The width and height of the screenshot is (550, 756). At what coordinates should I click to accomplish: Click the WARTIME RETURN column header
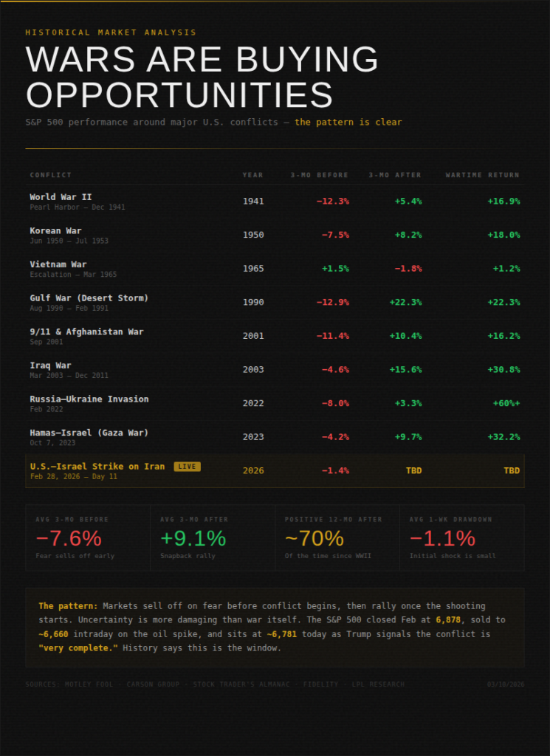[482, 175]
